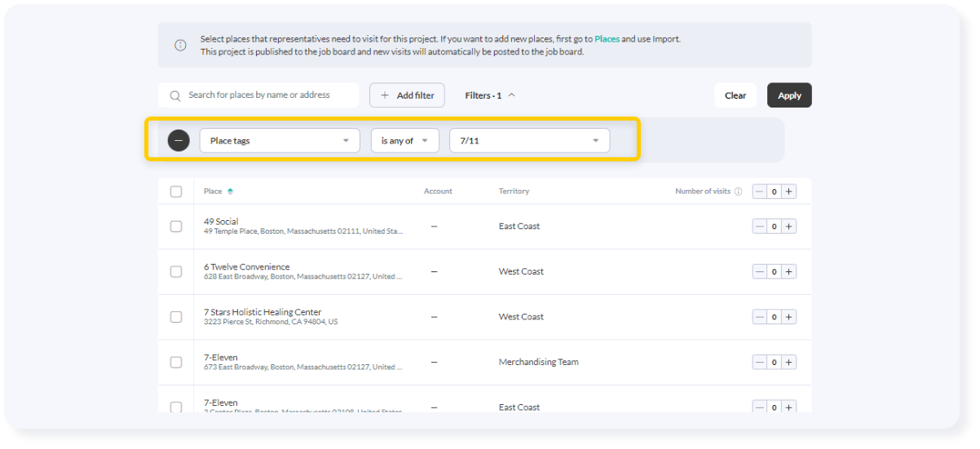Click the info icon in the banner
The height and width of the screenshot is (449, 980).
coord(180,45)
